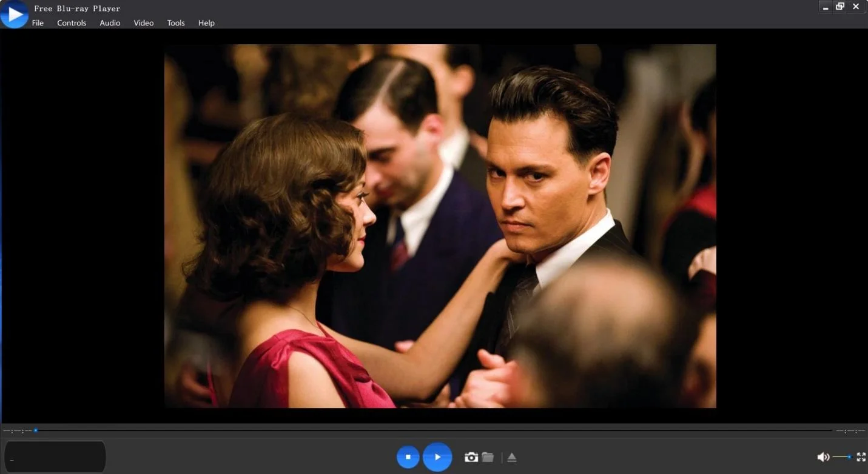Open the Help menu
Screen dimensions: 868x474
click(206, 23)
